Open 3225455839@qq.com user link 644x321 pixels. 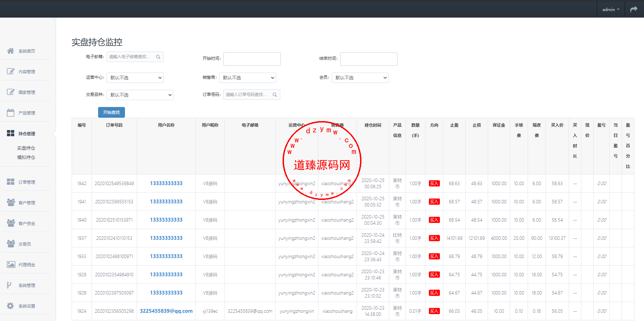[166, 311]
